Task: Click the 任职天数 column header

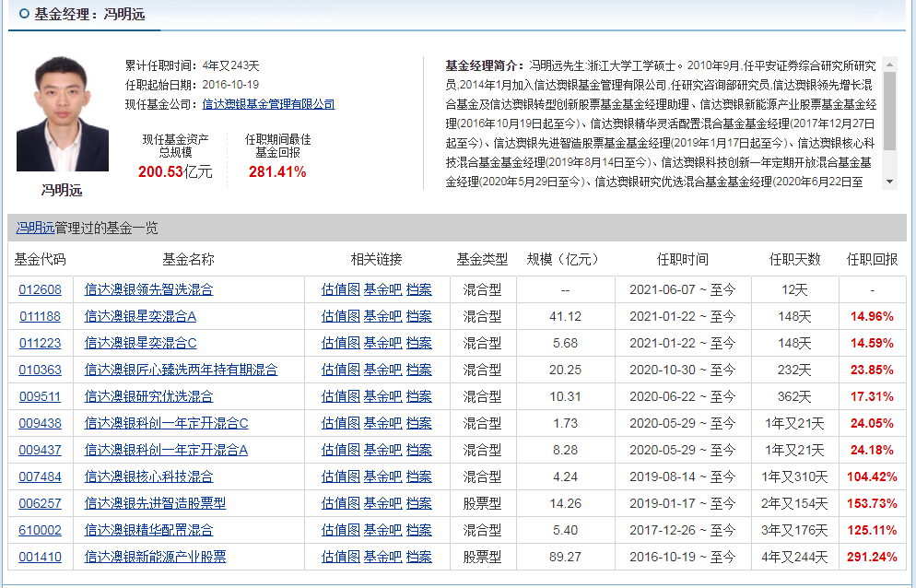Action: pos(794,260)
